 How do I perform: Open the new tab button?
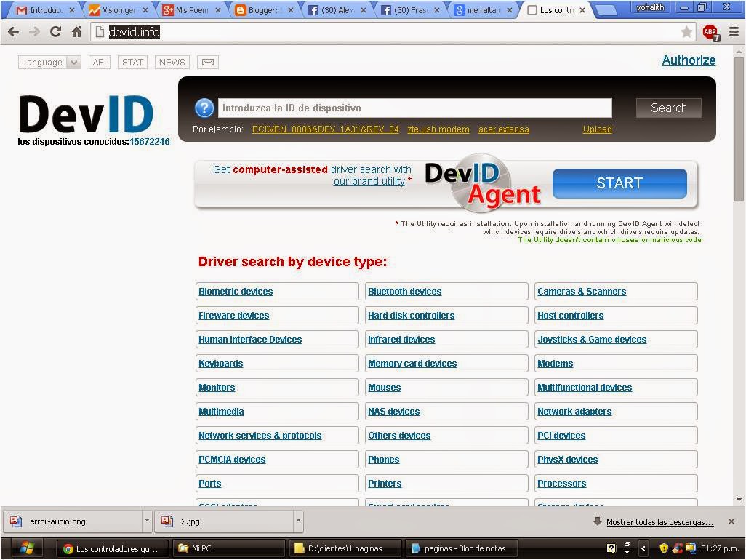pos(606,10)
